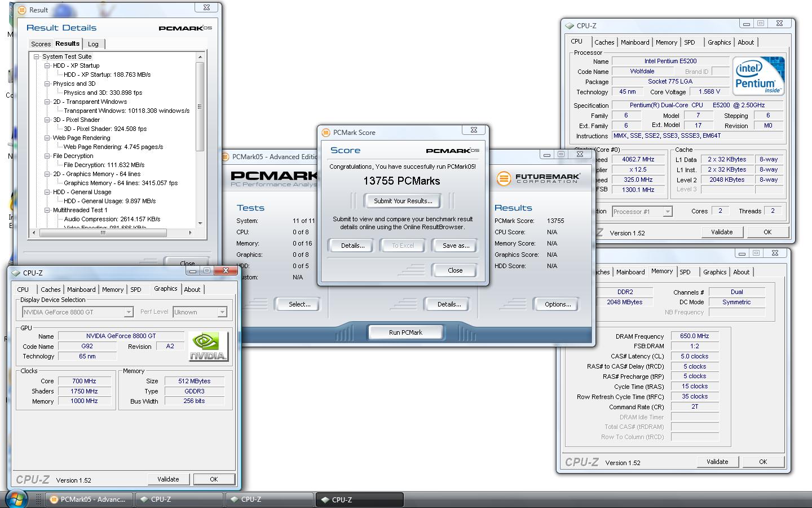The image size is (812, 508).
Task: Open Graphics tab in top-right CPU-Z window
Action: coord(720,42)
